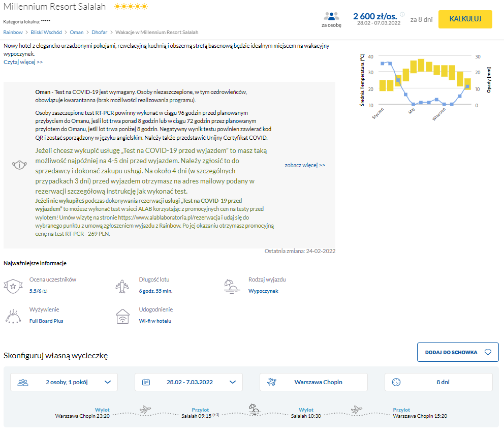
Task: Navigate to the Dhofar breadcrumb
Action: (x=99, y=32)
